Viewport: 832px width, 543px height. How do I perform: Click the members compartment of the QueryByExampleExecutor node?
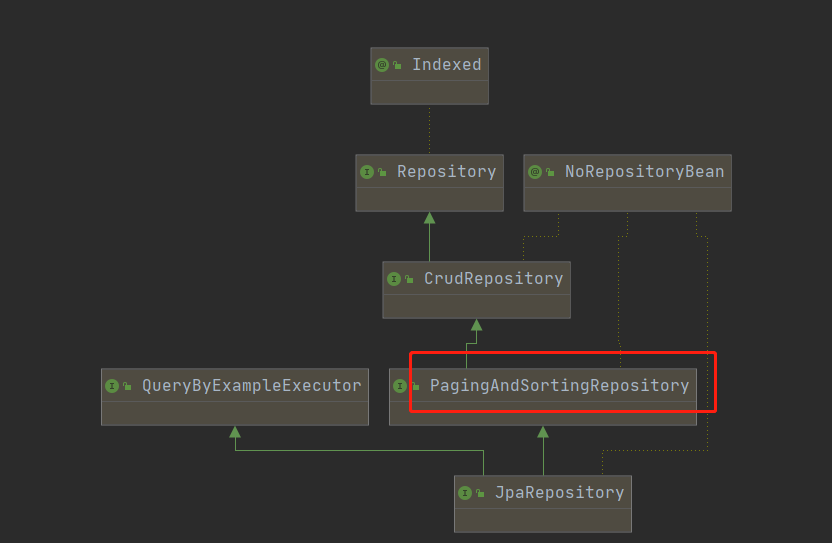[235, 413]
